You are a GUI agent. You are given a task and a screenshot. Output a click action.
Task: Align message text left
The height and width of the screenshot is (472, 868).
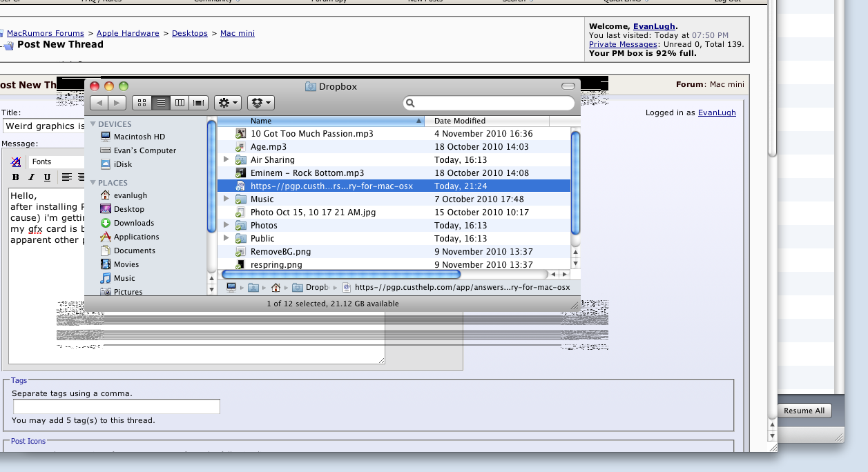click(x=67, y=177)
